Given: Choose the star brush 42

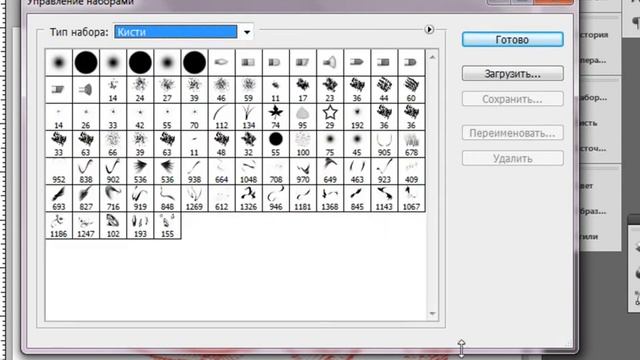Looking at the screenshot, I should click(140, 117).
